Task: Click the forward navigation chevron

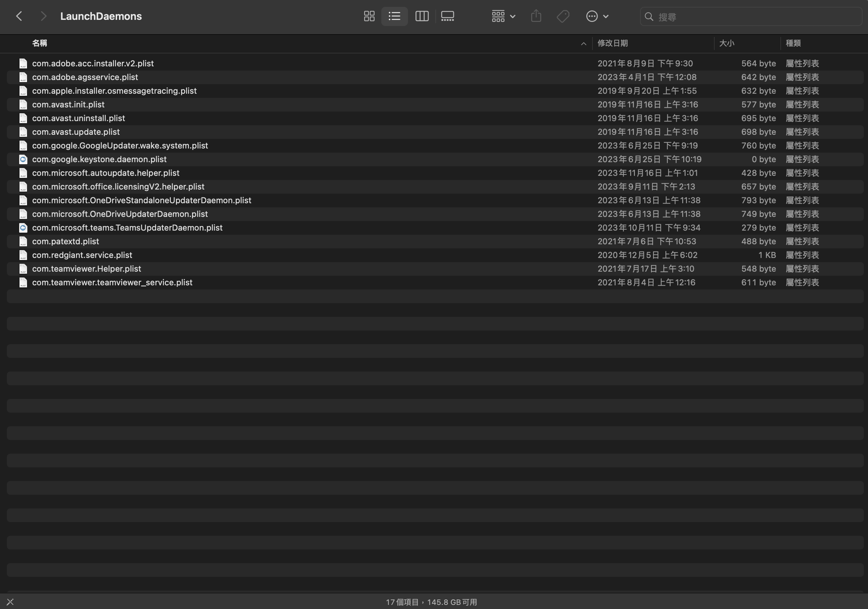Action: coord(43,16)
